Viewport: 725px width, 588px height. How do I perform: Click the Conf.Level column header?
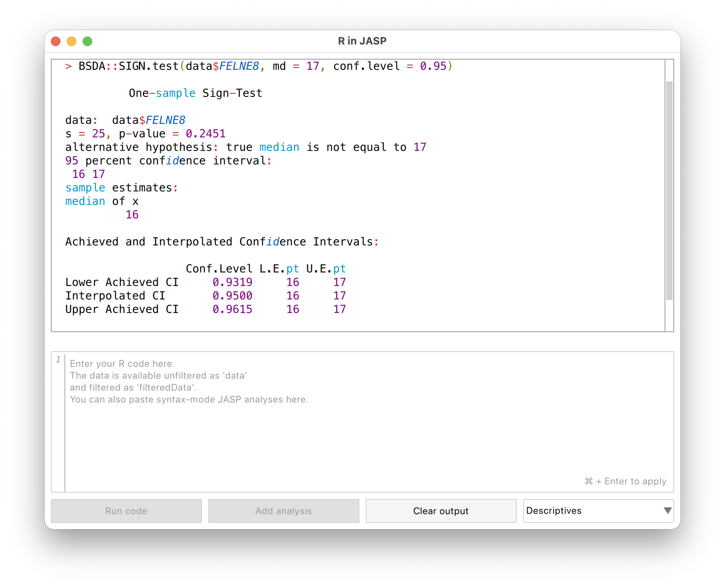219,269
